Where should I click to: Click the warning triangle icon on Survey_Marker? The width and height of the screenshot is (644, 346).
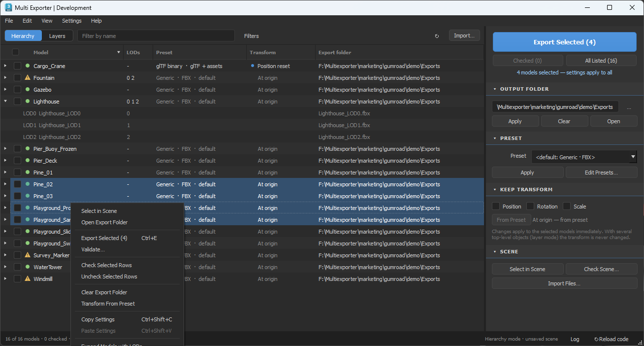pyautogui.click(x=28, y=255)
